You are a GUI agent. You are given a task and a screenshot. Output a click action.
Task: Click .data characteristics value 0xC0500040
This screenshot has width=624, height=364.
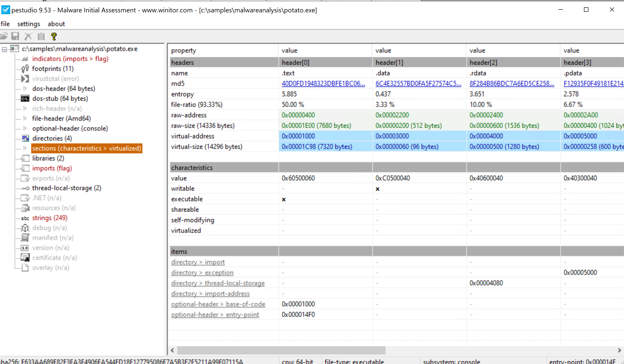coord(393,178)
